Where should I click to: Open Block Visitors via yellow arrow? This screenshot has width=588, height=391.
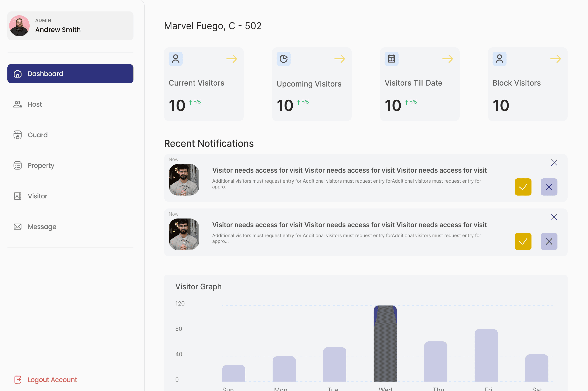[555, 59]
